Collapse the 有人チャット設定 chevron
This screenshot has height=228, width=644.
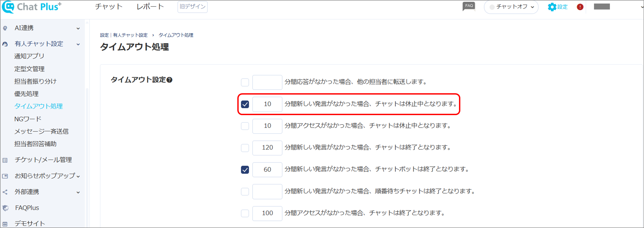78,44
